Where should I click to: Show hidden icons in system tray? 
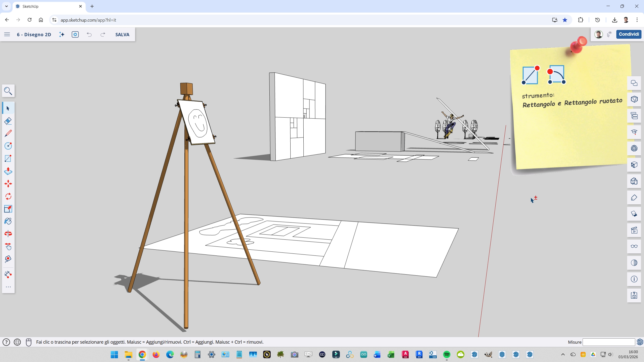click(x=563, y=354)
